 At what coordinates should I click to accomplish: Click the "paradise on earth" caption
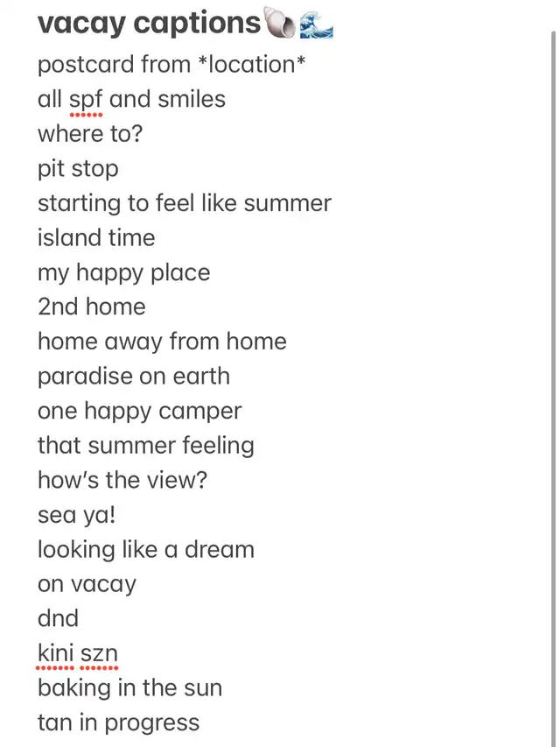click(x=133, y=377)
